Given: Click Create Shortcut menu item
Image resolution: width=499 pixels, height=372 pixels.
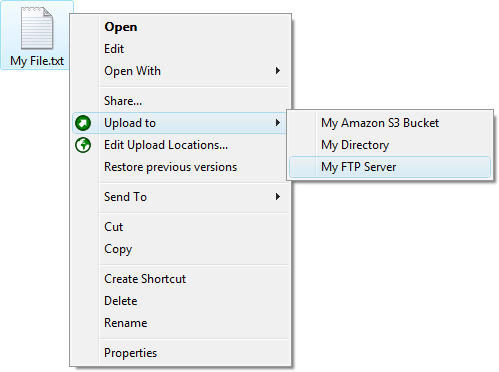Looking at the screenshot, I should click(x=145, y=279).
